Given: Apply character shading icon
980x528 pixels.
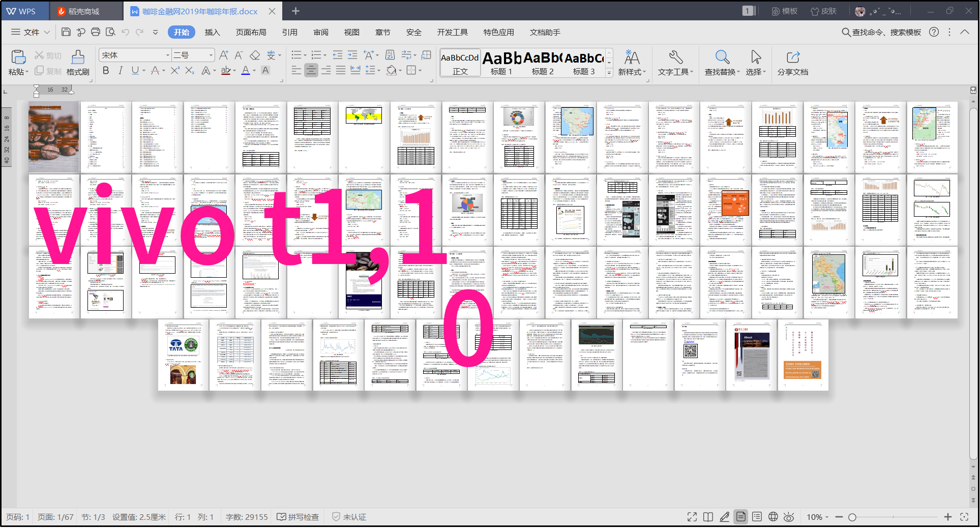Looking at the screenshot, I should point(265,71).
